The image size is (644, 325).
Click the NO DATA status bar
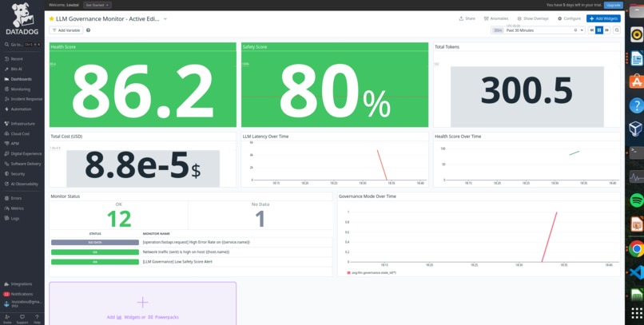click(x=95, y=242)
